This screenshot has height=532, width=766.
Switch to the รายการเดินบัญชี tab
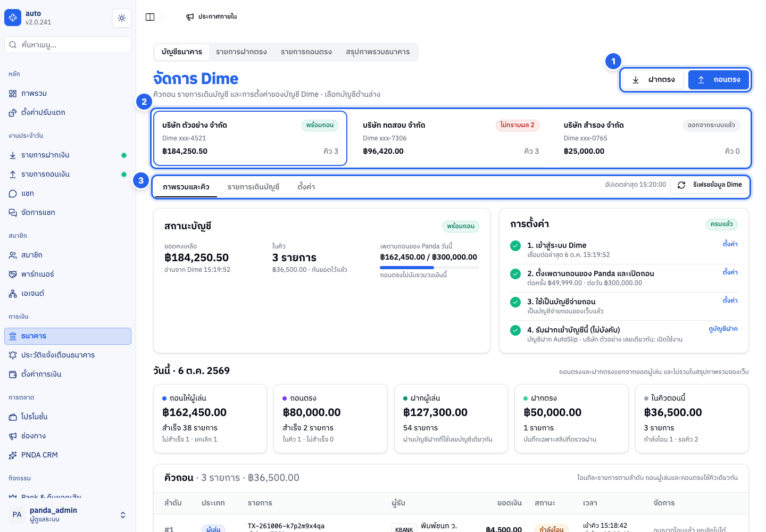point(253,187)
